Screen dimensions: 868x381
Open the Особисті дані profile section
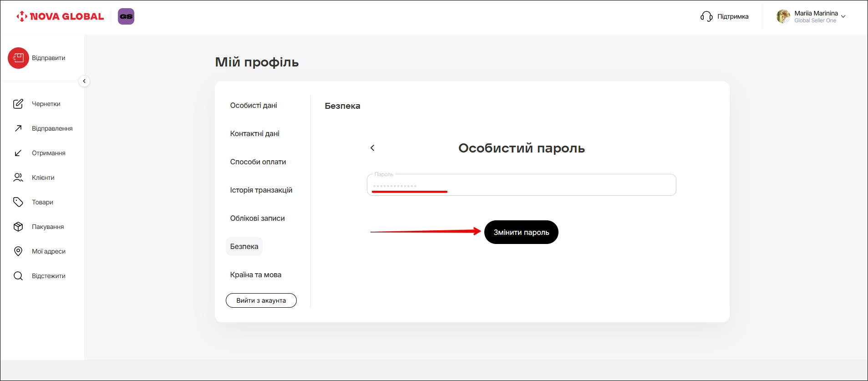tap(254, 105)
